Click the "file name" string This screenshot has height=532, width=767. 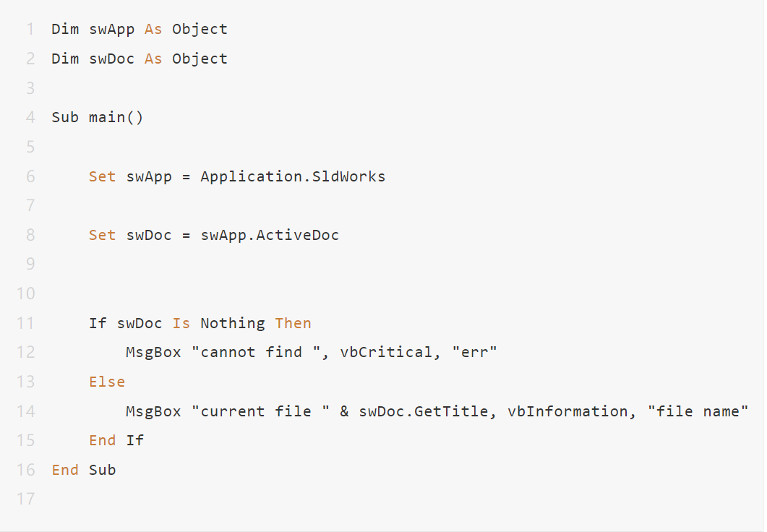pyautogui.click(x=698, y=411)
